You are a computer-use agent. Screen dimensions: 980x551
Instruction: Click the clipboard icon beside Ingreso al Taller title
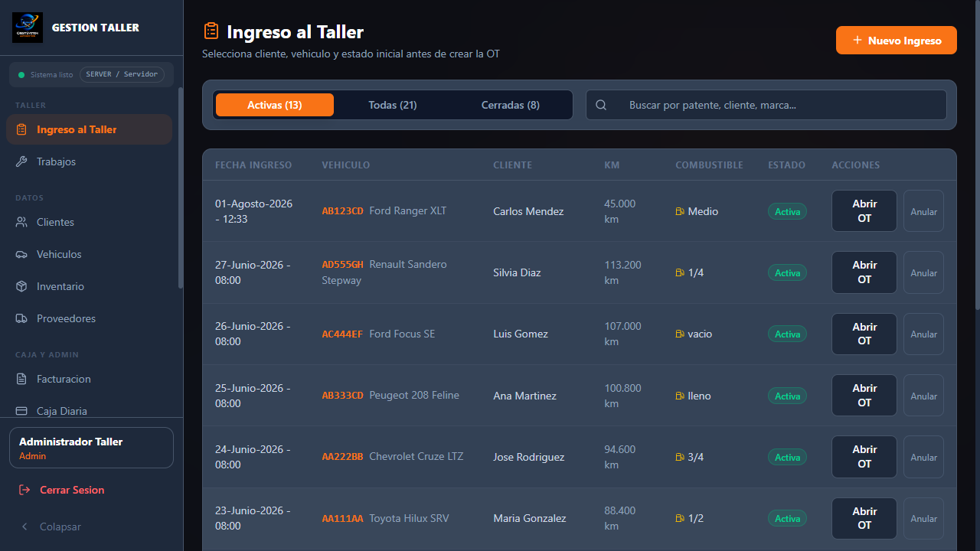[211, 31]
